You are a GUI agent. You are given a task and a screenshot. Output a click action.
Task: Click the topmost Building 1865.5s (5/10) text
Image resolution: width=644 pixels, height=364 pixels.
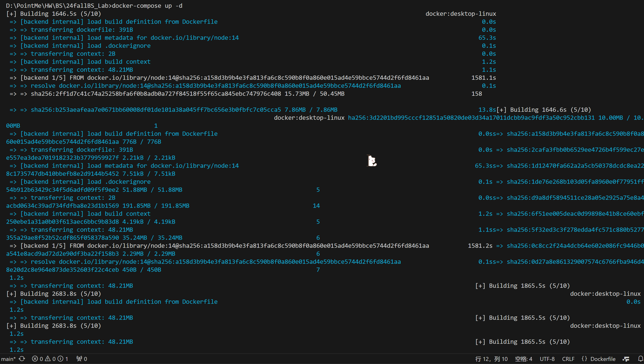pos(522,285)
